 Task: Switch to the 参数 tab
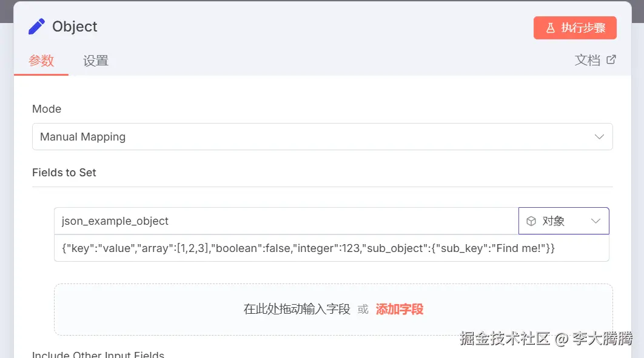pyautogui.click(x=41, y=61)
